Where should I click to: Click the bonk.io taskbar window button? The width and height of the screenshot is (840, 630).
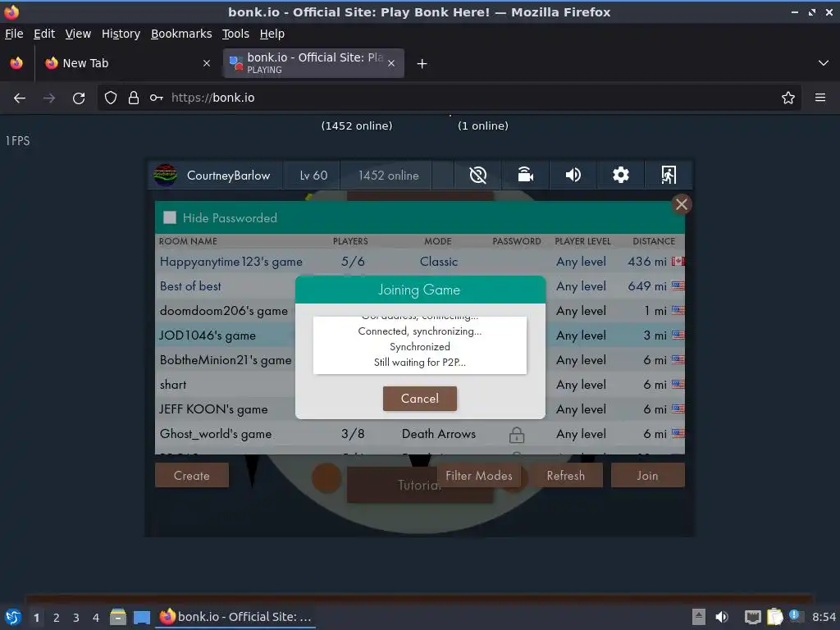point(235,617)
